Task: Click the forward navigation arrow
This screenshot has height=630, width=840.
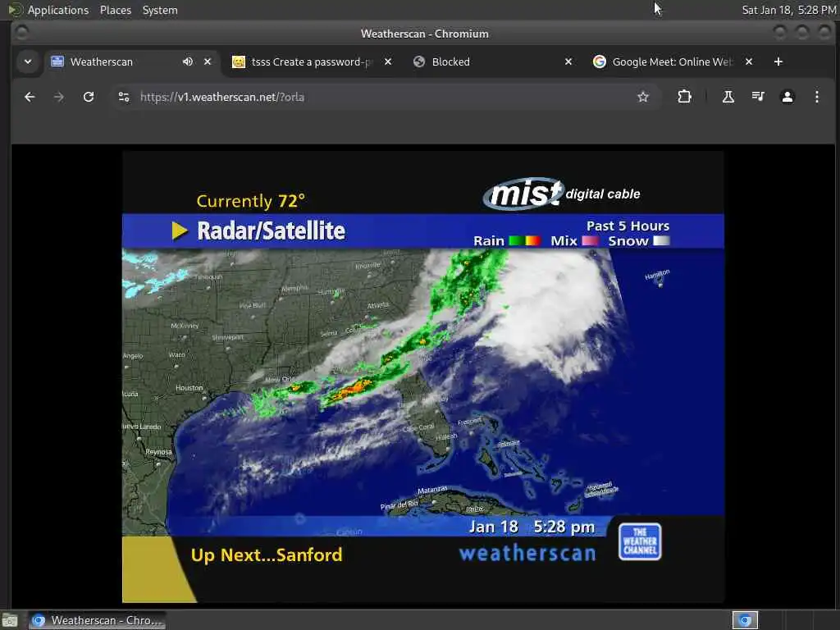Action: coord(59,97)
